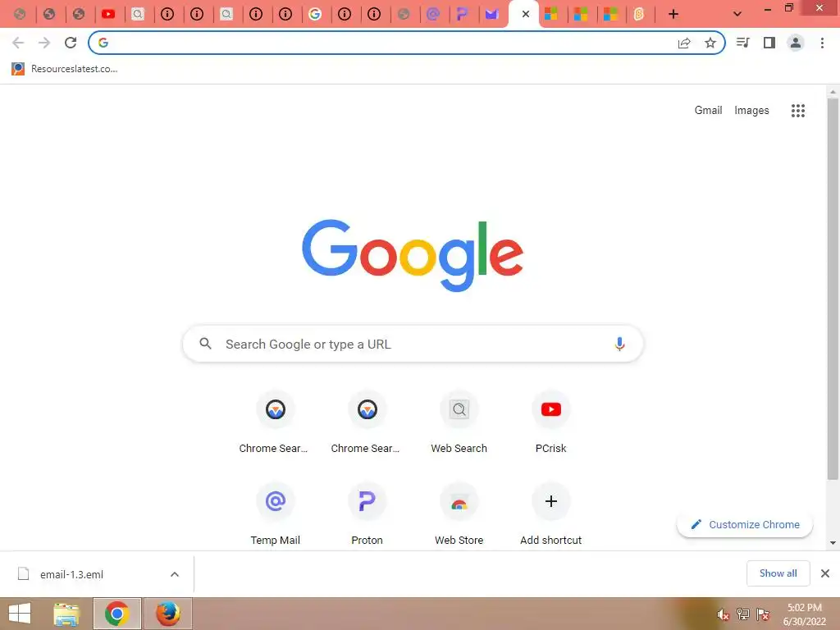Share this page icon in address bar

(x=684, y=43)
